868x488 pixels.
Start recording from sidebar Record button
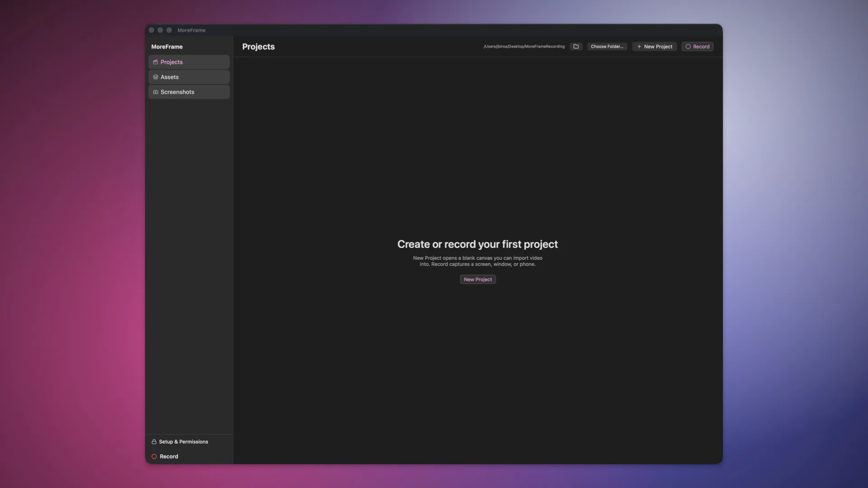(x=165, y=456)
